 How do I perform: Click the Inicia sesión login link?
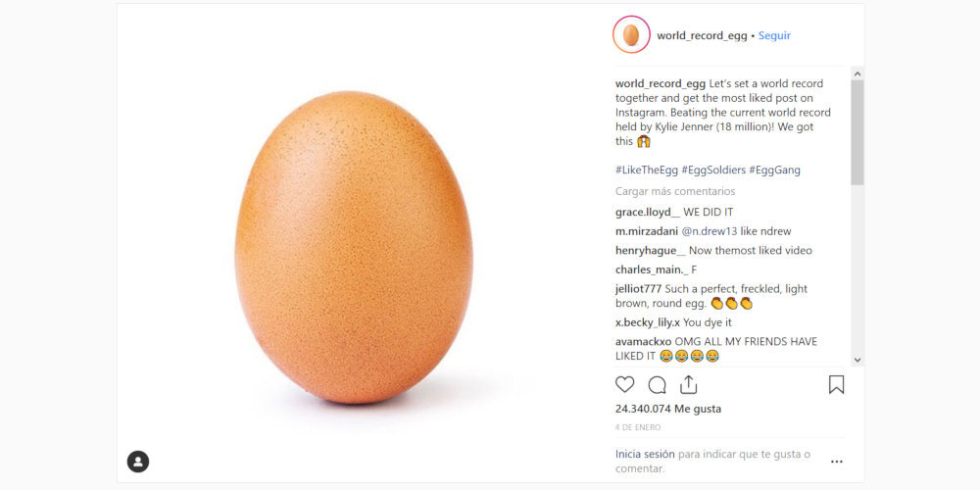(x=645, y=454)
